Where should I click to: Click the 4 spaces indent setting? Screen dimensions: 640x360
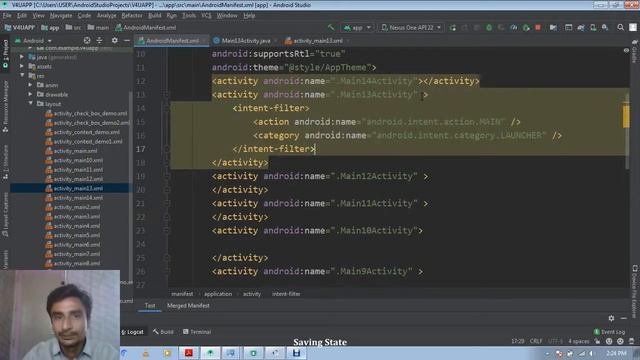579,341
